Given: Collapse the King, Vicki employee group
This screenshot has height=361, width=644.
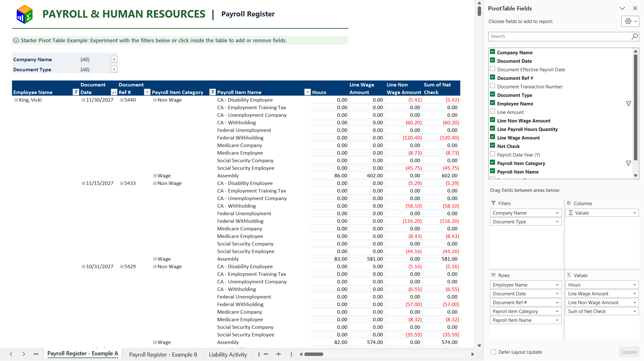Looking at the screenshot, I should pyautogui.click(x=16, y=100).
